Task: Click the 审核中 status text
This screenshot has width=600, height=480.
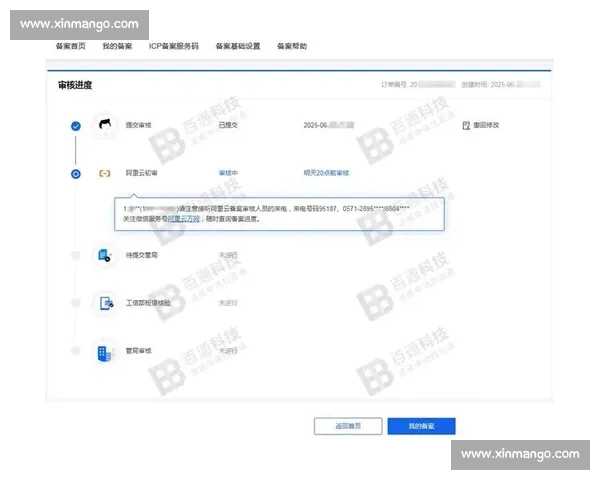Action: pos(228,173)
